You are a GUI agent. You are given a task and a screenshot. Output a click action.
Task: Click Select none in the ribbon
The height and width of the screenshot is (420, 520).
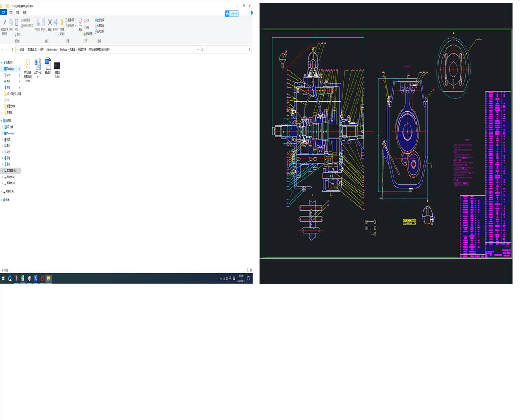(99, 26)
